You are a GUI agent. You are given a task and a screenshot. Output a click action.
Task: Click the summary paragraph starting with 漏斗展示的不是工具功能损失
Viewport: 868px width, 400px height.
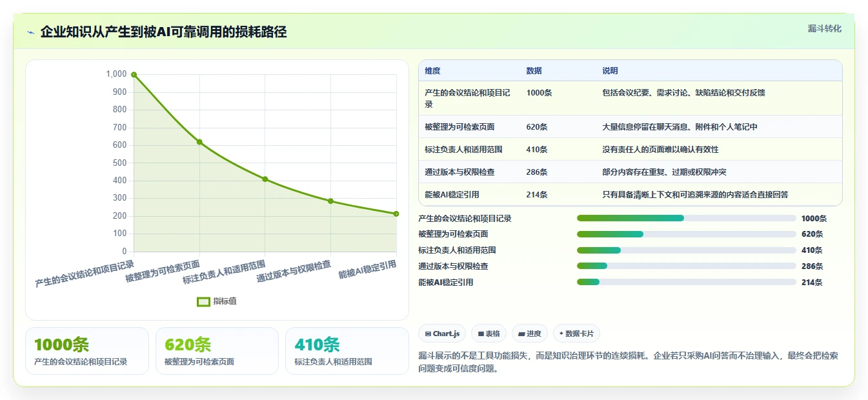pos(628,363)
